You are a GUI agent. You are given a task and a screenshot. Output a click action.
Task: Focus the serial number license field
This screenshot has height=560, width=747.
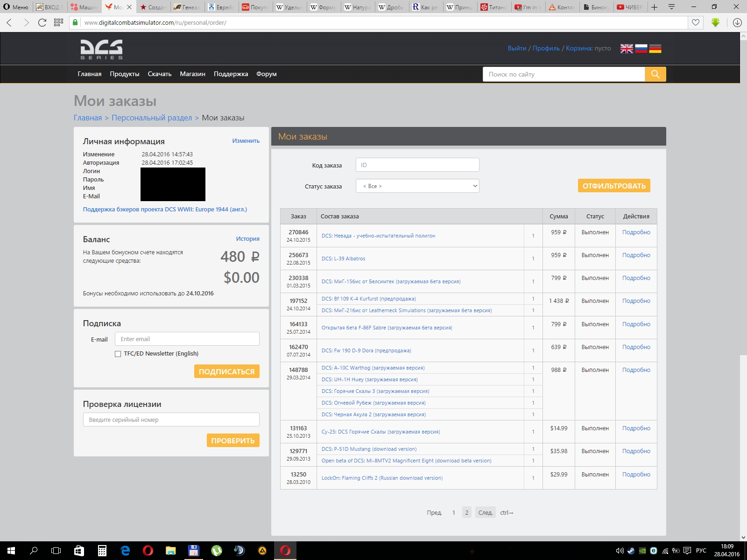click(x=171, y=420)
